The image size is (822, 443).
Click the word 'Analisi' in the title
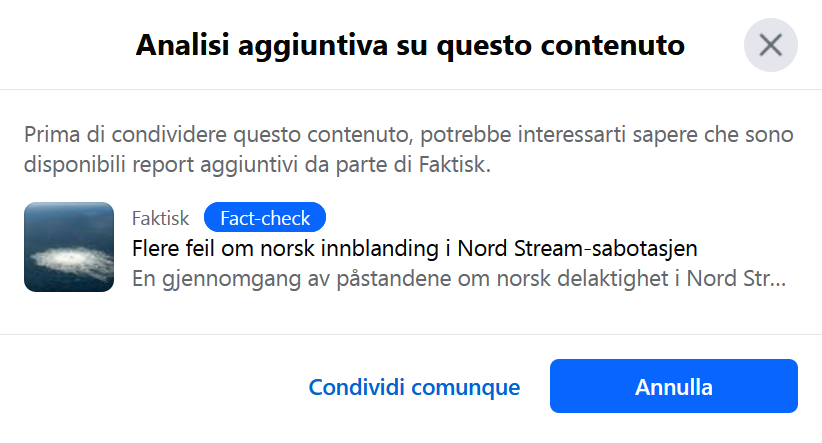(182, 45)
